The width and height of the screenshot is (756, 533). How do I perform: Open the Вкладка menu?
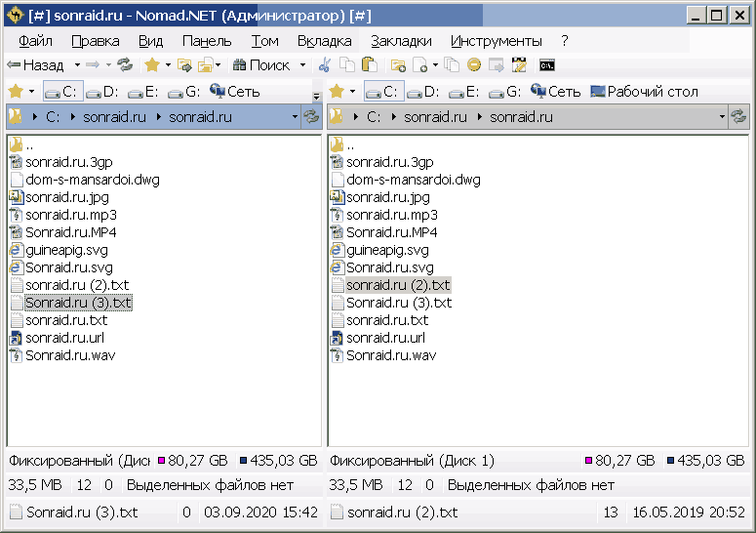[x=325, y=41]
